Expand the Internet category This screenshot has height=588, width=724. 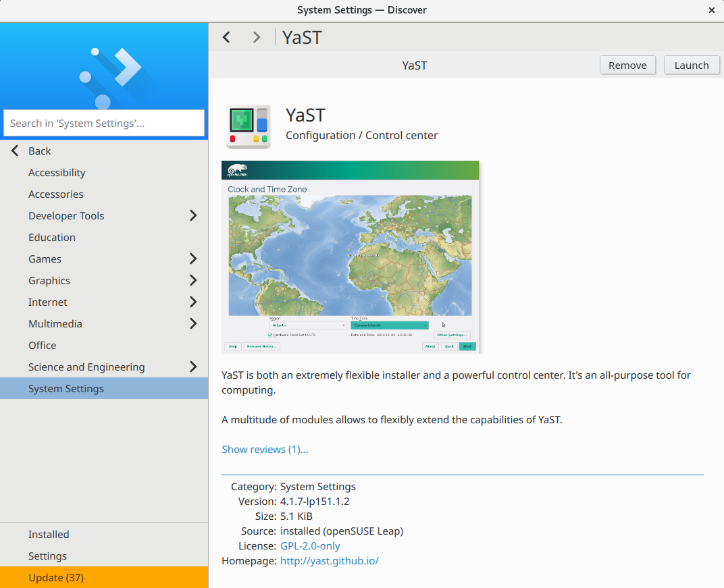coord(193,302)
